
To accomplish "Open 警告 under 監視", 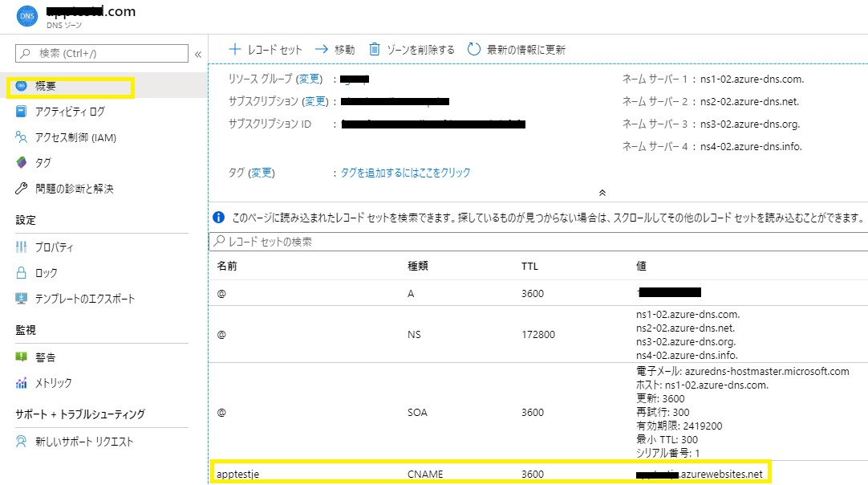I will pyautogui.click(x=46, y=357).
